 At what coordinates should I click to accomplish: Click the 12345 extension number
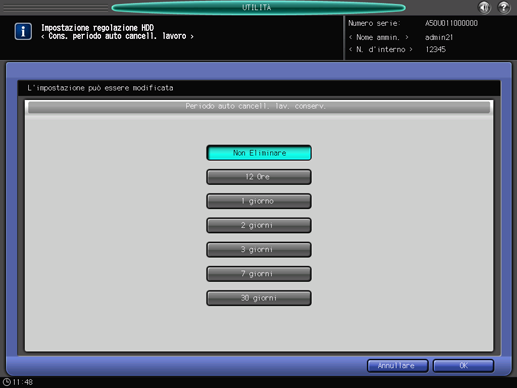coord(435,50)
